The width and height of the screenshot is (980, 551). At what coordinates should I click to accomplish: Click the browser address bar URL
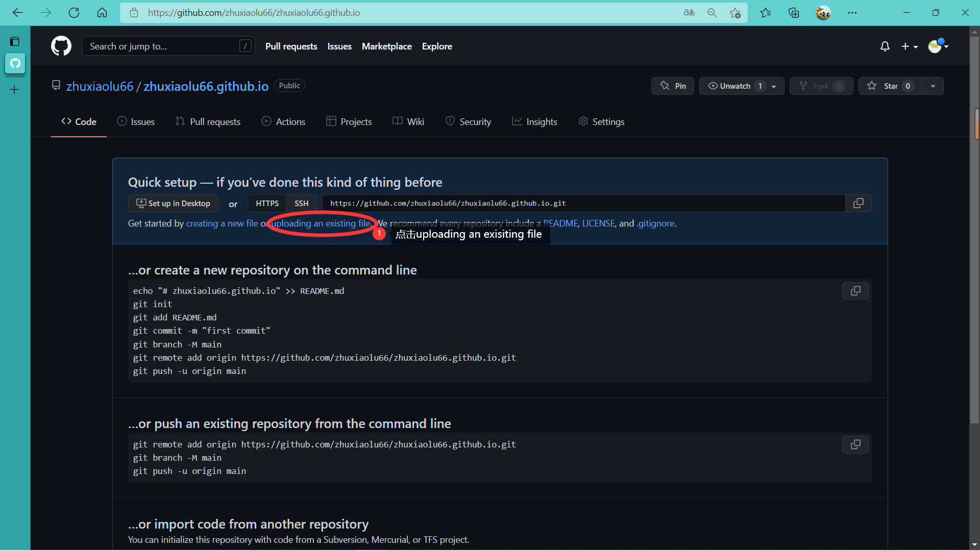click(x=254, y=13)
